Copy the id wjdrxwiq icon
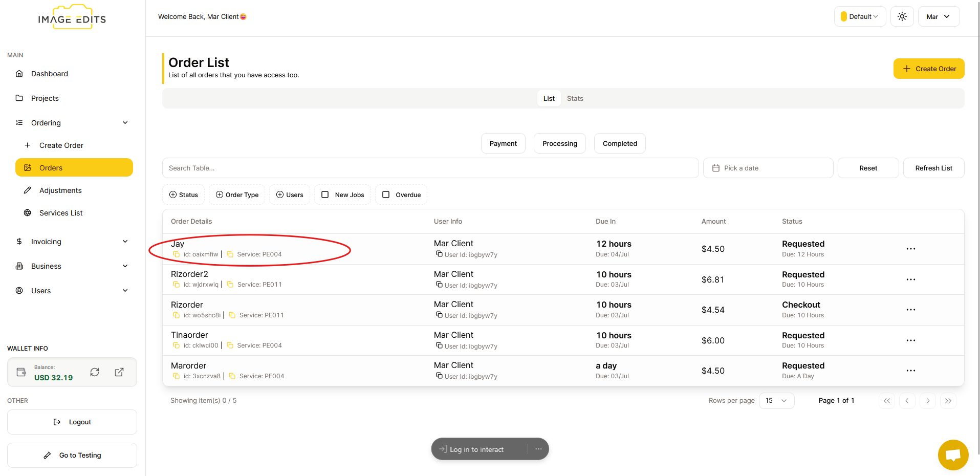 (x=177, y=285)
